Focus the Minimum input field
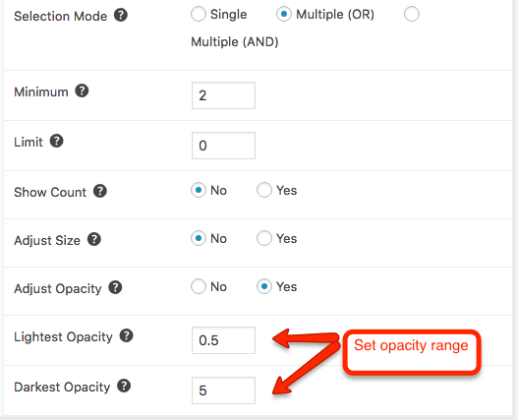 (x=223, y=95)
